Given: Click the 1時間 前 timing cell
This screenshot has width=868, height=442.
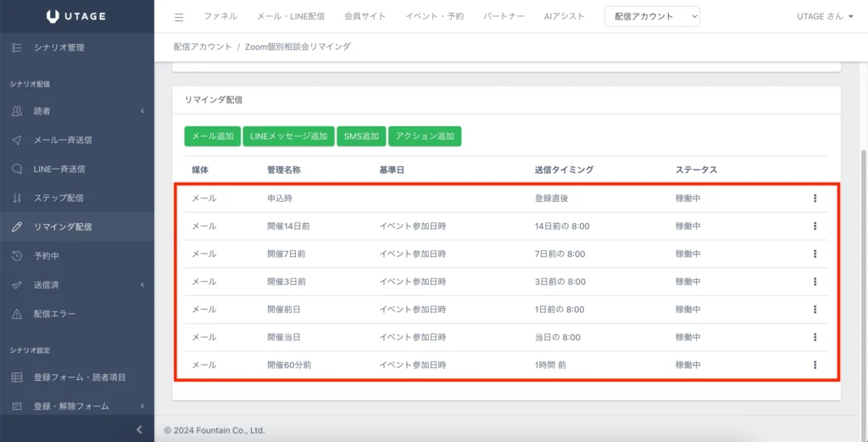Looking at the screenshot, I should click(x=550, y=365).
